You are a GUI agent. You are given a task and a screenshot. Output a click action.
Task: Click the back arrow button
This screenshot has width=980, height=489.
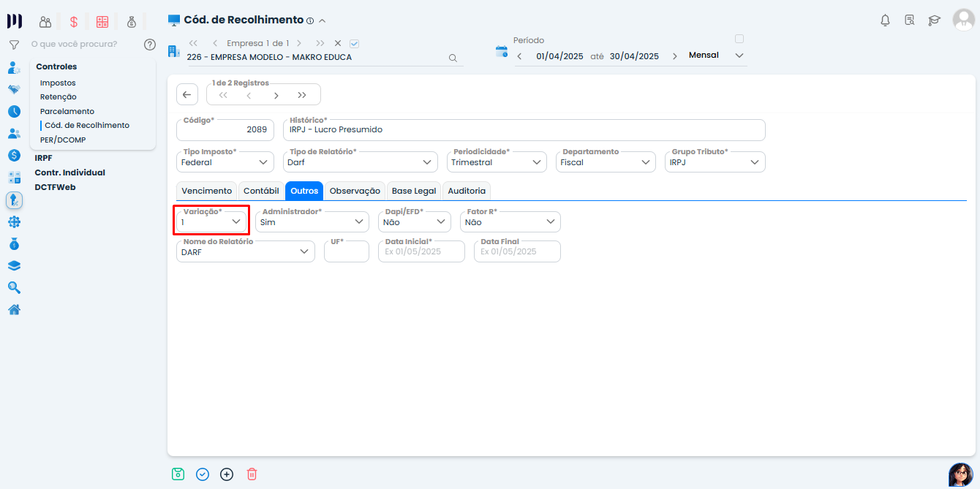(x=186, y=94)
